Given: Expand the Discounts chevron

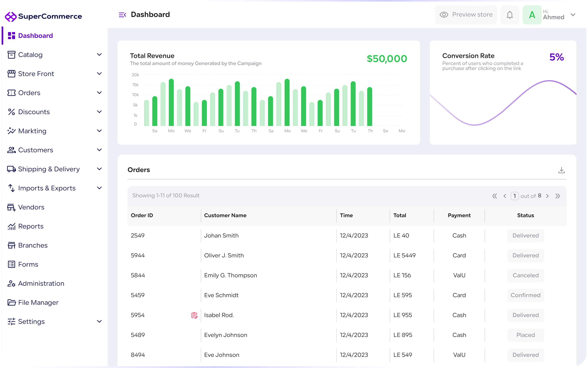Looking at the screenshot, I should (x=99, y=112).
